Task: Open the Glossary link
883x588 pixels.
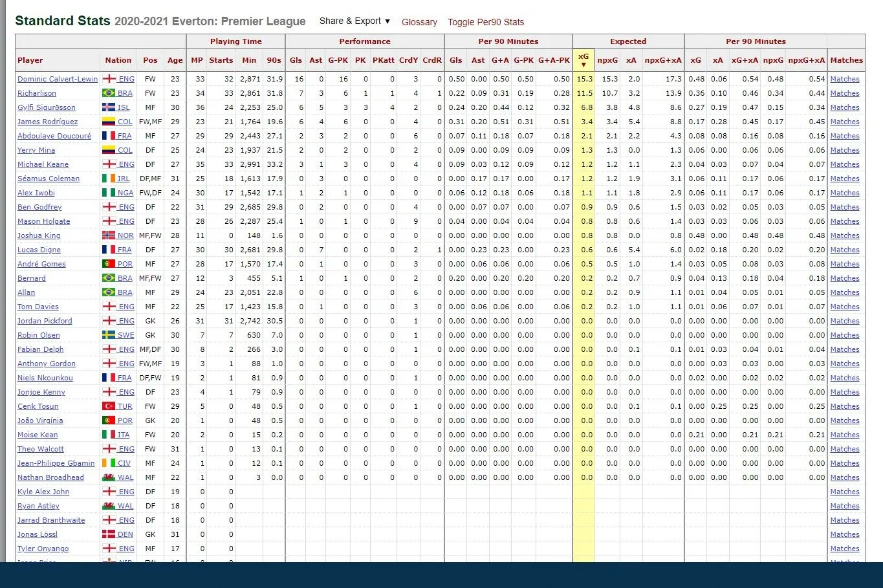Action: [419, 22]
